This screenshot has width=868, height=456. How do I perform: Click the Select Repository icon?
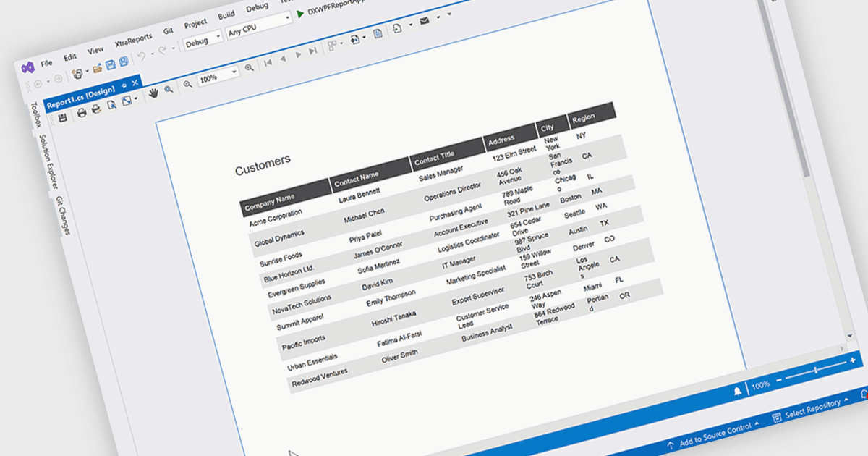pos(777,416)
